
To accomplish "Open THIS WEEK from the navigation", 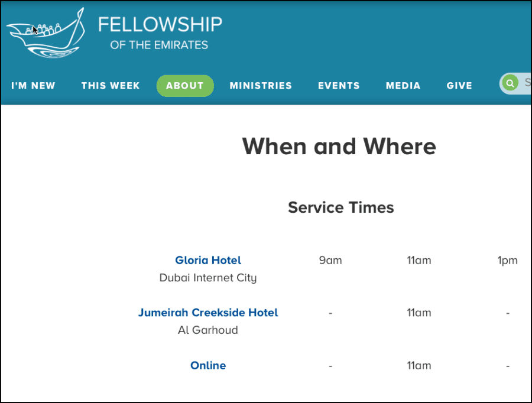I will pos(111,86).
